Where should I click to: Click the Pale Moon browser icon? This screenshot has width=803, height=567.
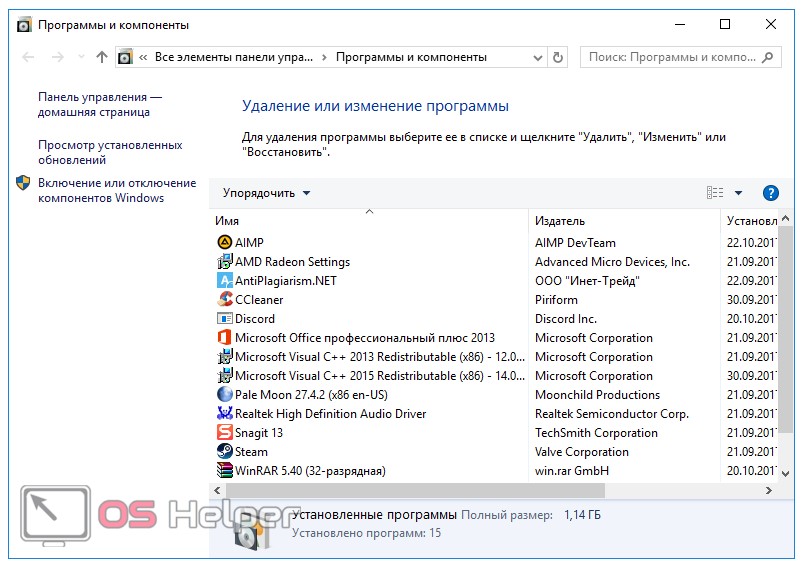pyautogui.click(x=224, y=394)
